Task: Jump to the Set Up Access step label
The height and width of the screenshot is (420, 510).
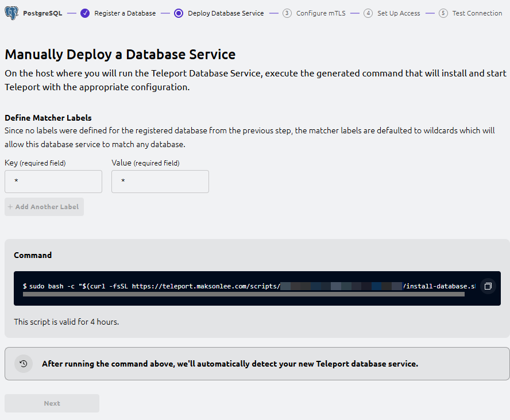Action: [x=398, y=13]
